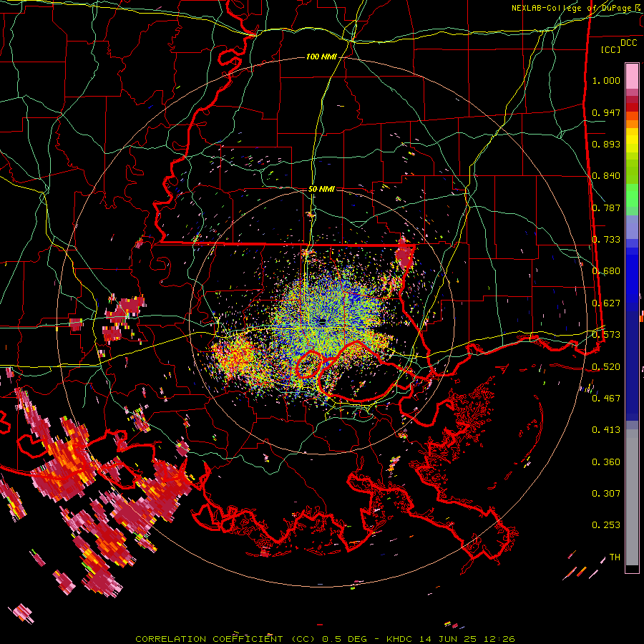The image size is (644, 644).
Task: Click the [CC] unit label
Action: [610, 49]
